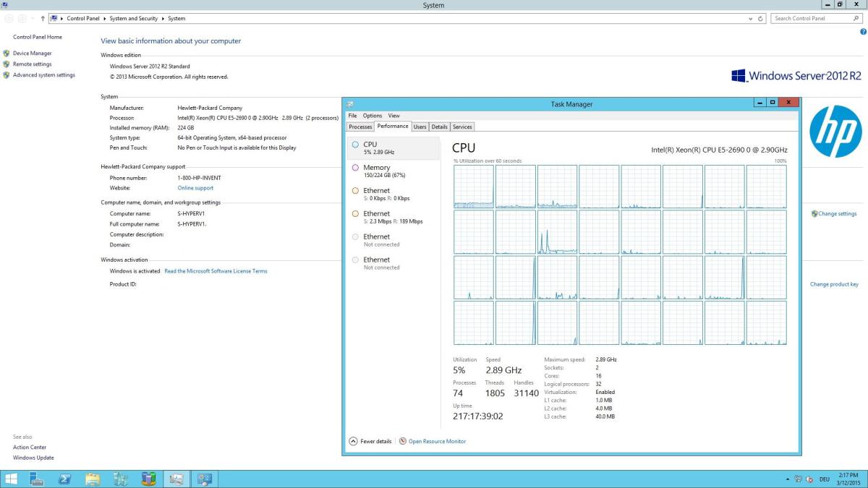868x488 pixels.
Task: Select Ethernet with S: 0 Kbps traffic
Action: [x=393, y=194]
